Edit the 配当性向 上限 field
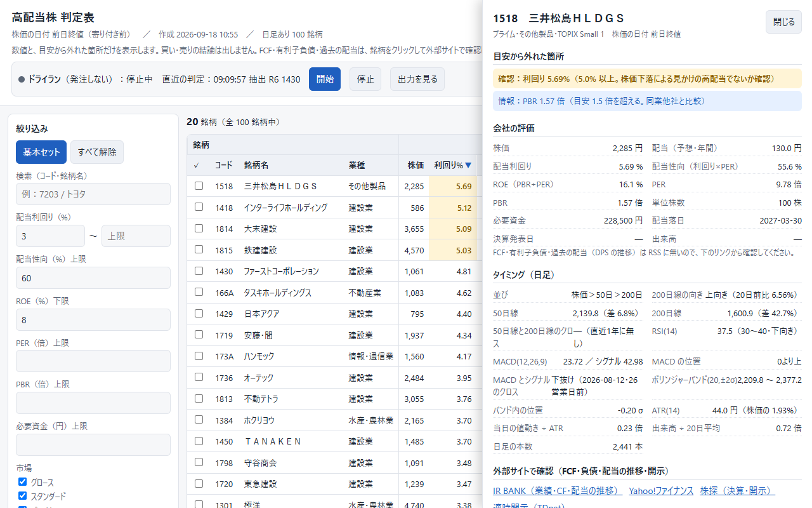This screenshot has width=812, height=508. (x=93, y=278)
